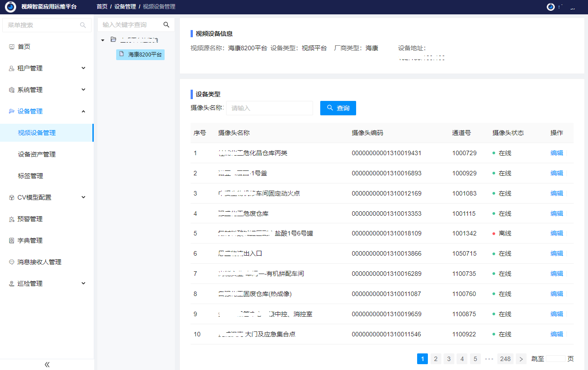Click the platform logo icon in header

(x=10, y=7)
